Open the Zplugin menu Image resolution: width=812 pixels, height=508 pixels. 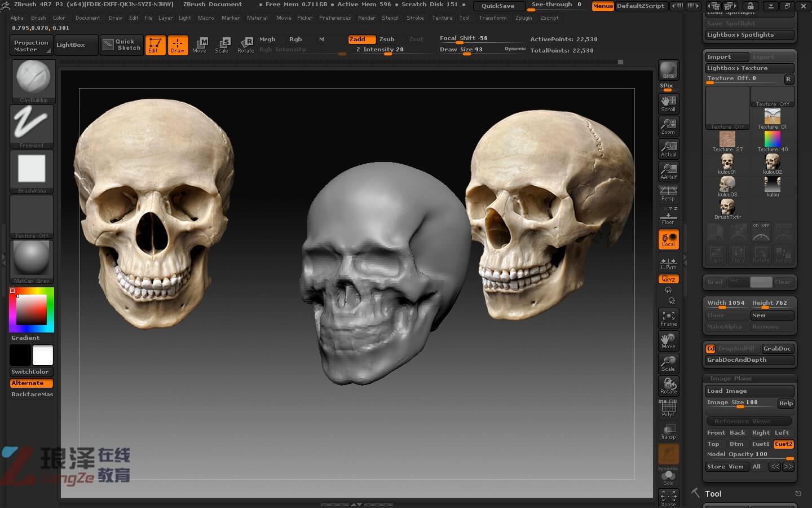[523, 18]
